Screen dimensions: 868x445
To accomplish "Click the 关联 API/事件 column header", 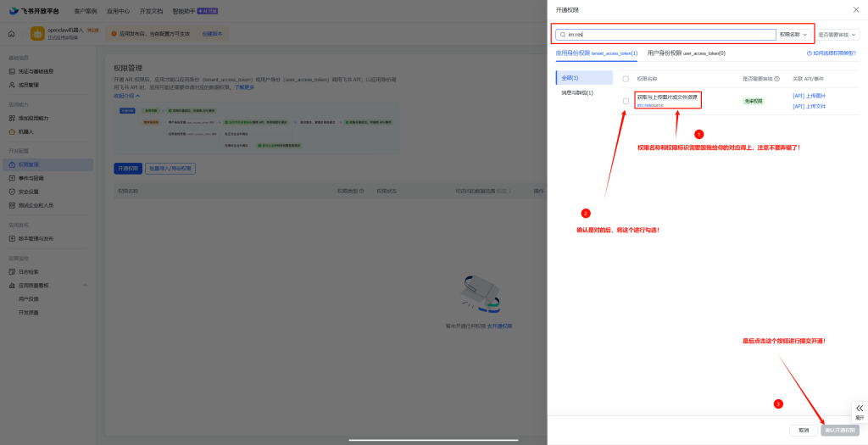I will [x=808, y=79].
